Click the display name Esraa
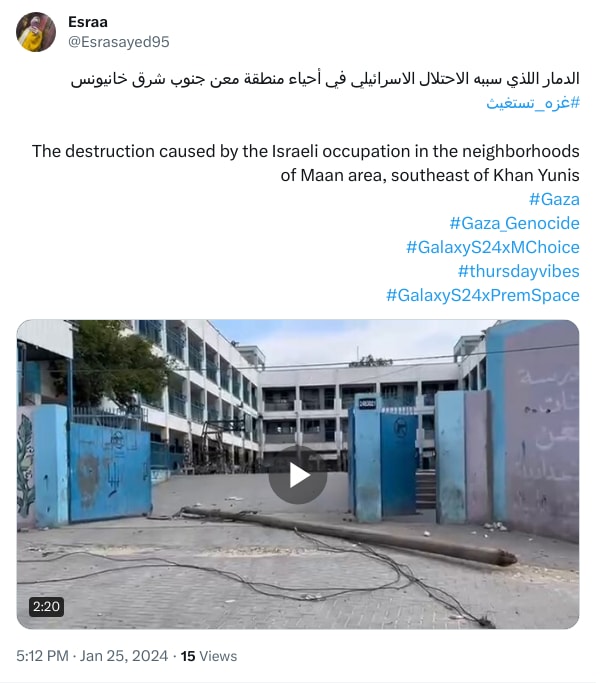The width and height of the screenshot is (611, 683). pyautogui.click(x=88, y=22)
